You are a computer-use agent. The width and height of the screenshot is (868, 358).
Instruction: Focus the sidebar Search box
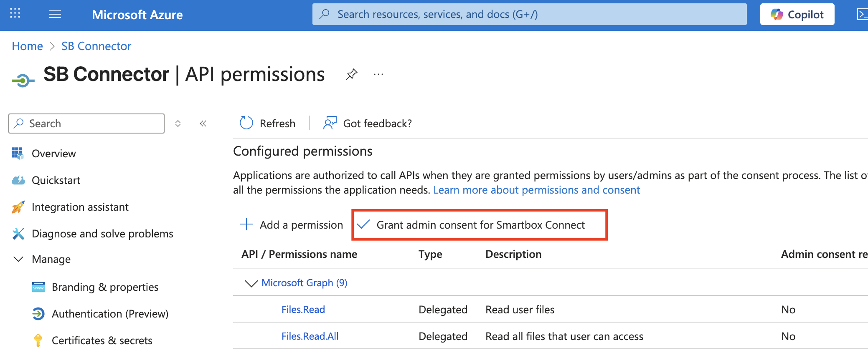pos(86,124)
